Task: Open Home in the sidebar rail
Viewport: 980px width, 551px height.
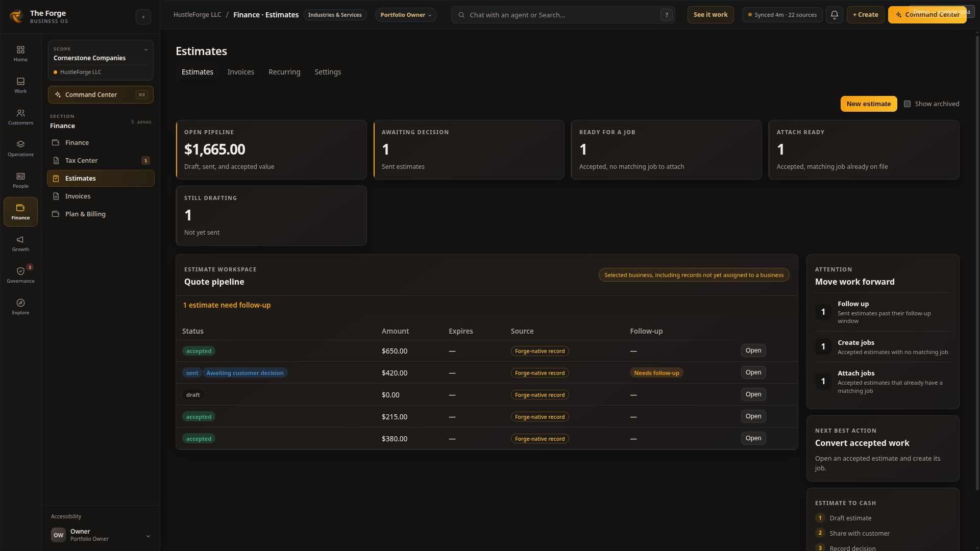Action: [20, 54]
